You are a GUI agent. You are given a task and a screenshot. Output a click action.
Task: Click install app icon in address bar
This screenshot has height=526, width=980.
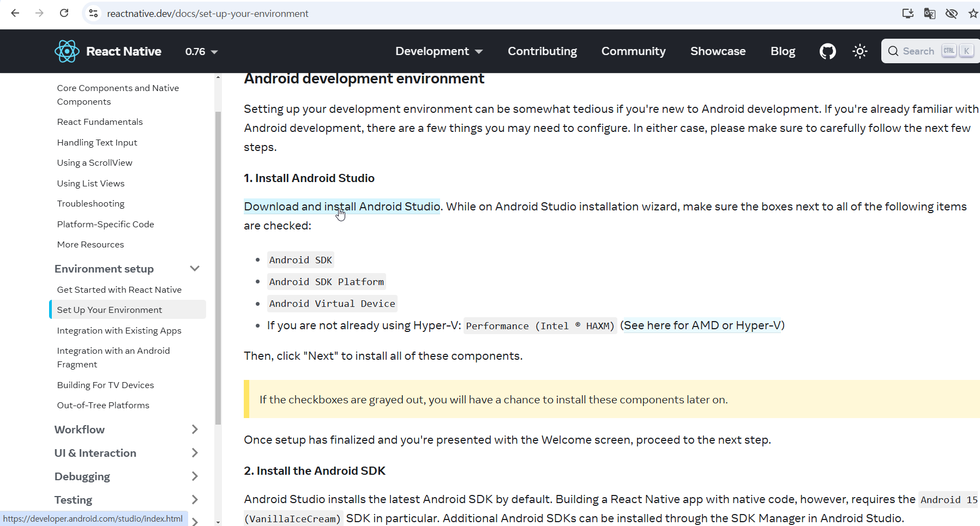[908, 14]
